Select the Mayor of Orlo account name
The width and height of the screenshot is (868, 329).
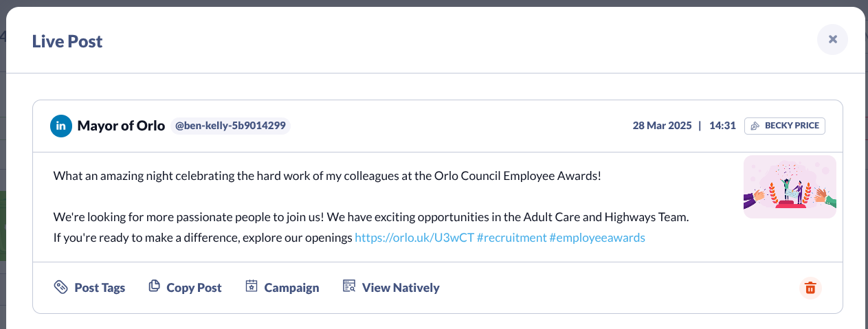121,126
